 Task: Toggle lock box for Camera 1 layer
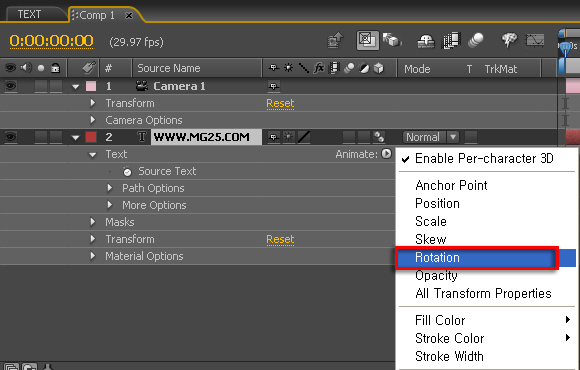click(x=56, y=86)
